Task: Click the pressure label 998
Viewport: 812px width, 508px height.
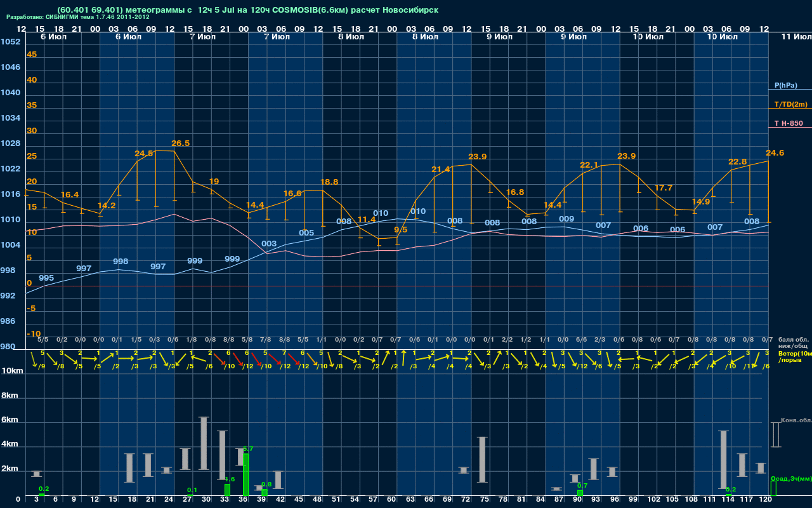Action: 121,262
